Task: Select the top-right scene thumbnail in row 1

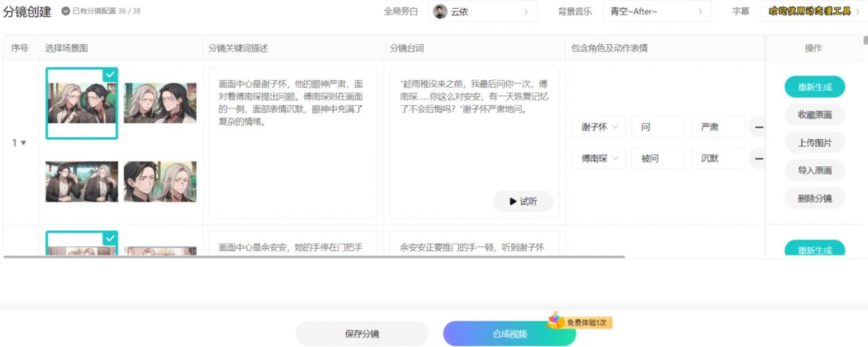Action: pyautogui.click(x=160, y=103)
